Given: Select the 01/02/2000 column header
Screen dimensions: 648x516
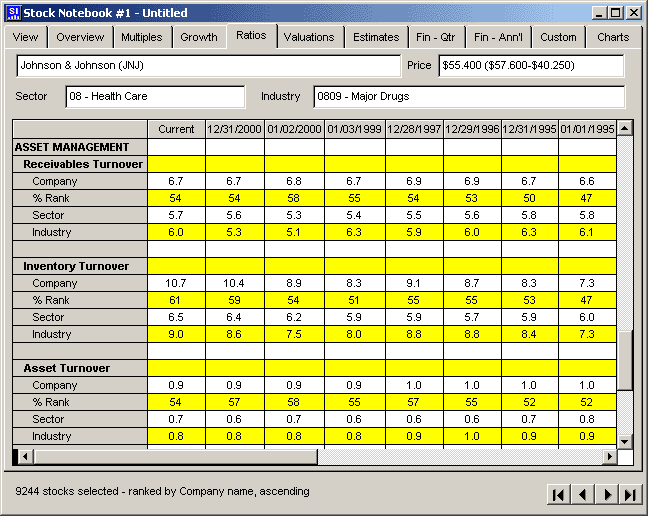Looking at the screenshot, I should coord(294,129).
